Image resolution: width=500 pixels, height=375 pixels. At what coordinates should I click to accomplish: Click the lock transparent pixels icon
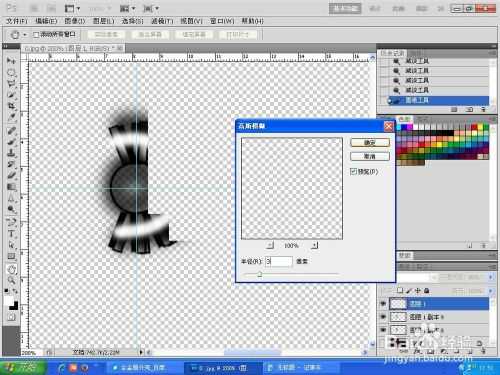coord(400,291)
